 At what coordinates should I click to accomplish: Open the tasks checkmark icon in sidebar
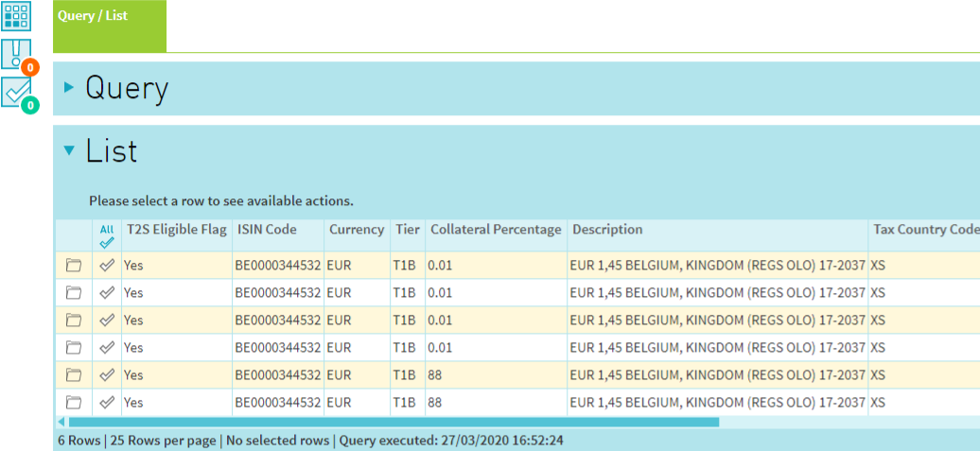click(16, 92)
